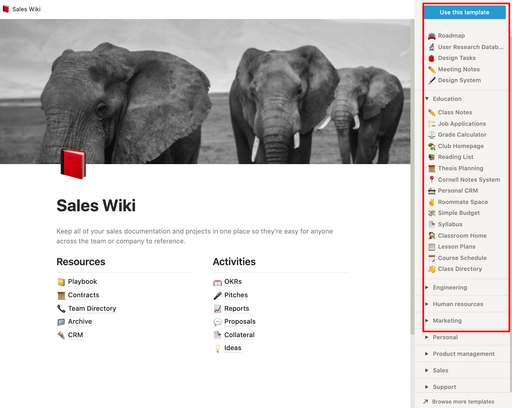Open the Playbook page icon
The width and height of the screenshot is (512, 408).
pos(61,282)
